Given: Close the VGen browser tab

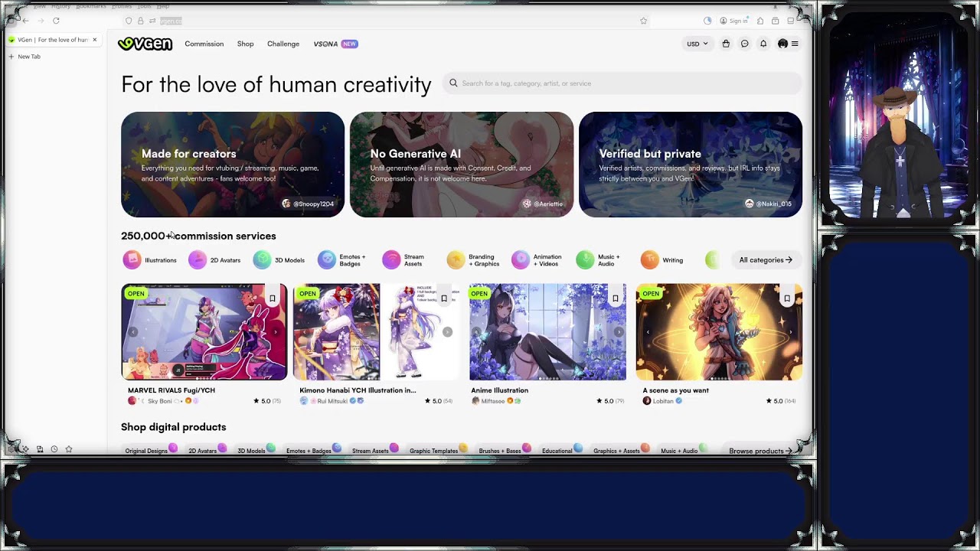Looking at the screenshot, I should coord(95,40).
